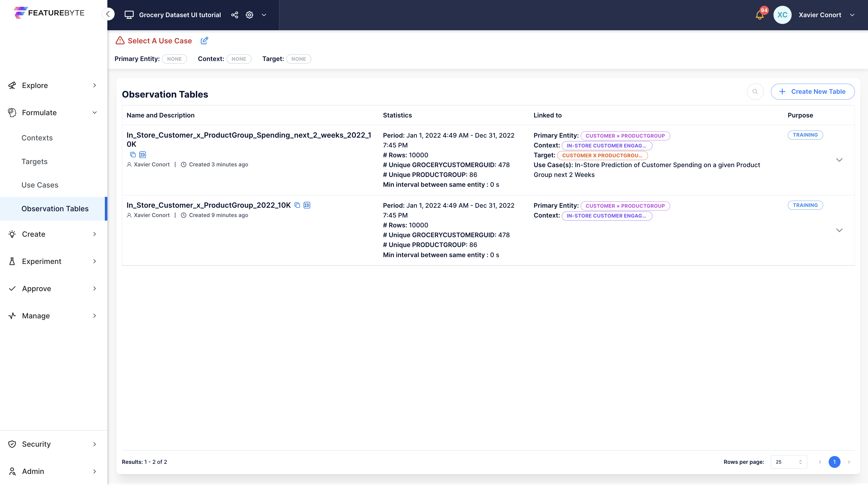Click the XC user avatar
The width and height of the screenshot is (868, 485).
click(x=782, y=15)
